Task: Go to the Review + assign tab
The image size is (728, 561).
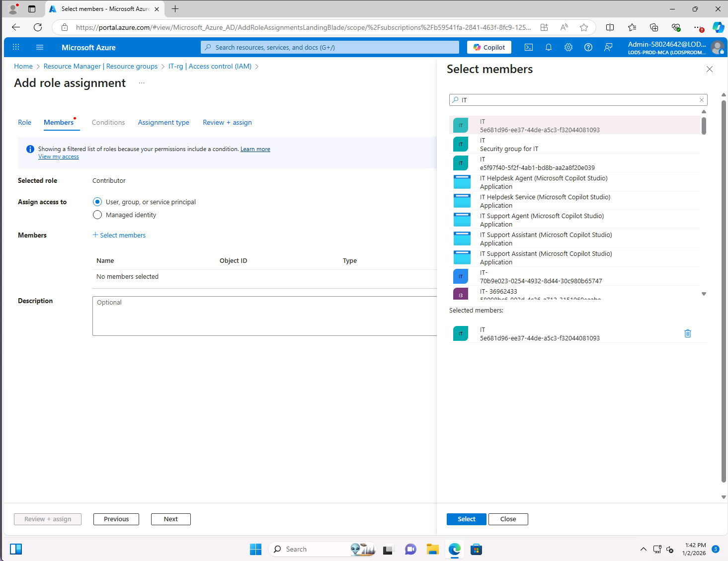Action: click(x=227, y=122)
